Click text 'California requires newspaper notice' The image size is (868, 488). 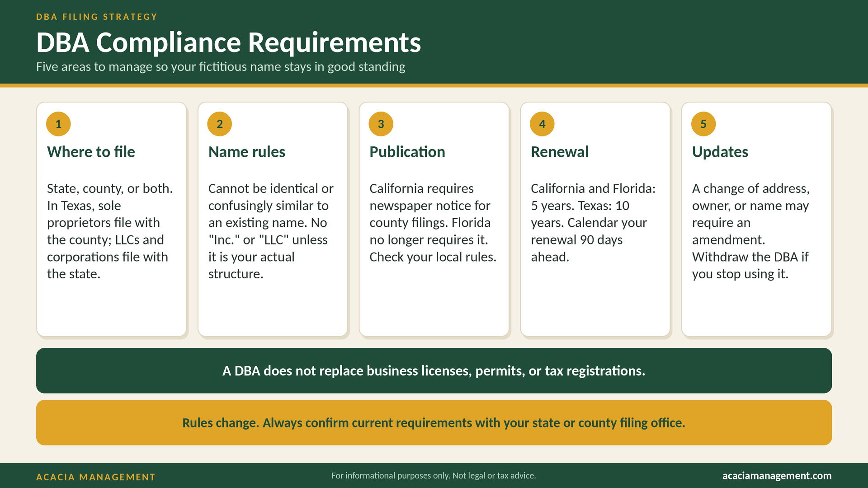click(433, 222)
